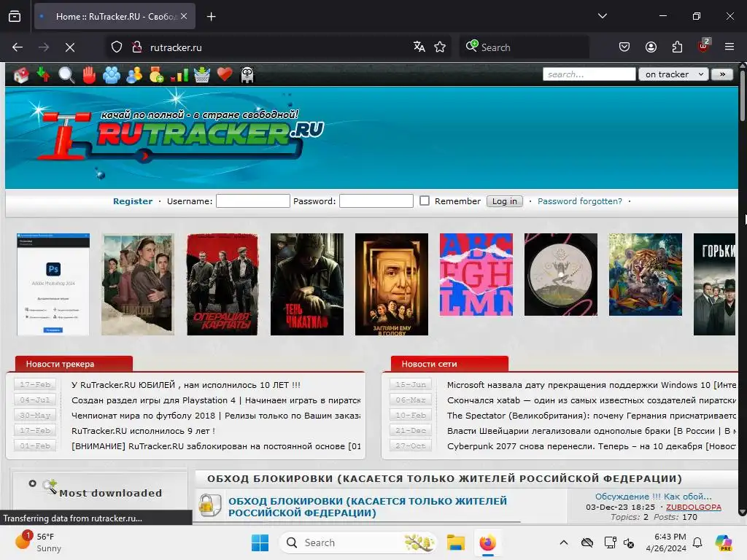The height and width of the screenshot is (560, 747).
Task: Click the Password input field
Action: [376, 201]
